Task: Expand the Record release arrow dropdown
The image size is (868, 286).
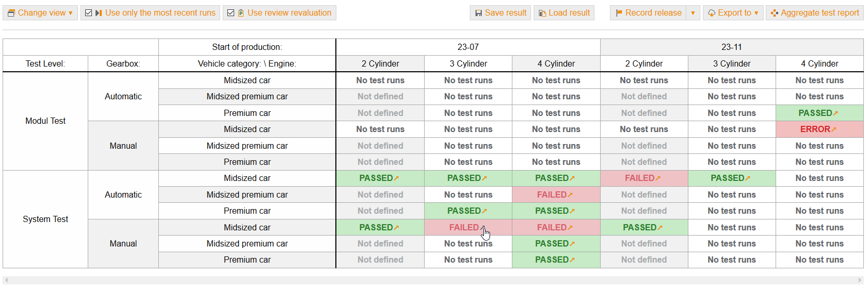Action: (x=693, y=13)
